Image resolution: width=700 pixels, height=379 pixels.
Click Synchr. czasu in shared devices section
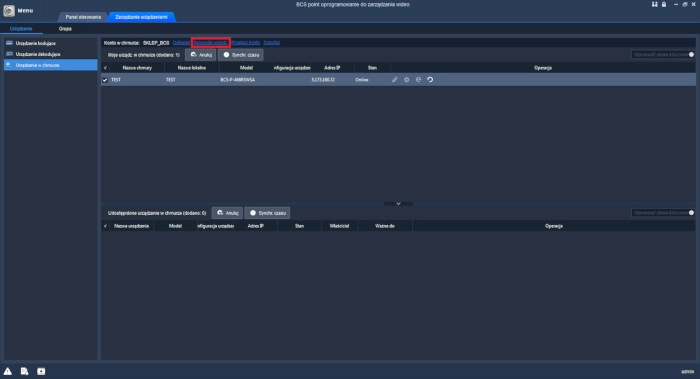267,213
